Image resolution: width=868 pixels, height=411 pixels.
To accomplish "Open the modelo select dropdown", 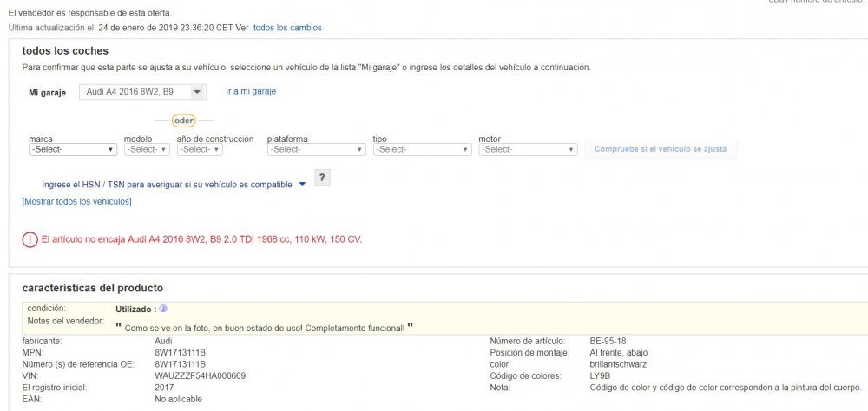I will pyautogui.click(x=147, y=149).
